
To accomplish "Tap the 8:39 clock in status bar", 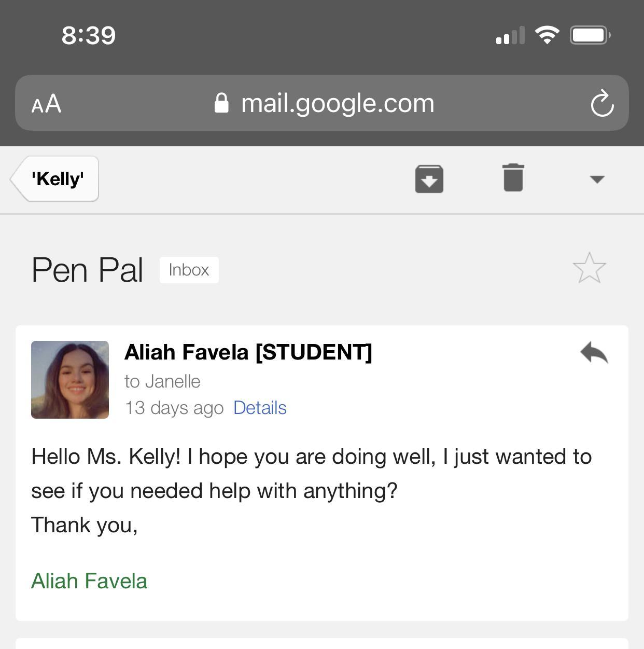I will coord(88,35).
